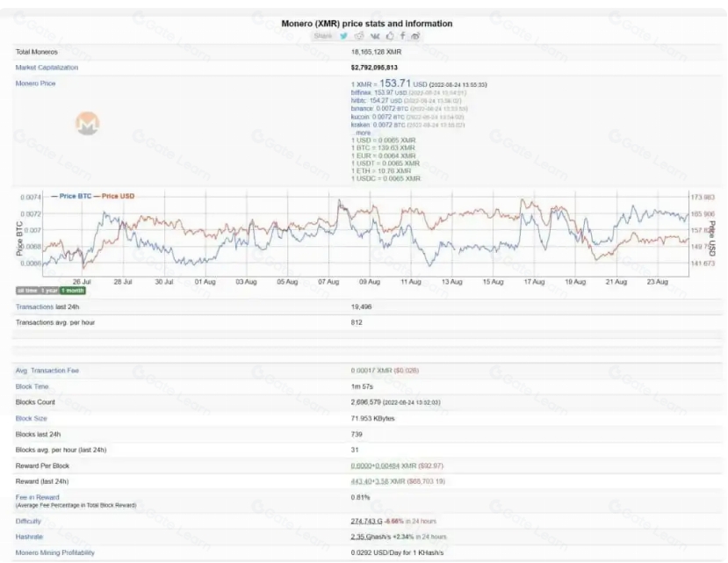
Task: Click the 2.35 Ghash/s hashrate value
Action: (371, 537)
